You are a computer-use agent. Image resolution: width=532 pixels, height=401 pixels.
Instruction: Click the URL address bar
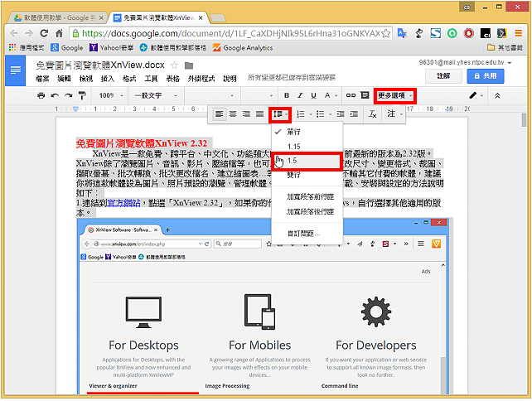point(230,33)
